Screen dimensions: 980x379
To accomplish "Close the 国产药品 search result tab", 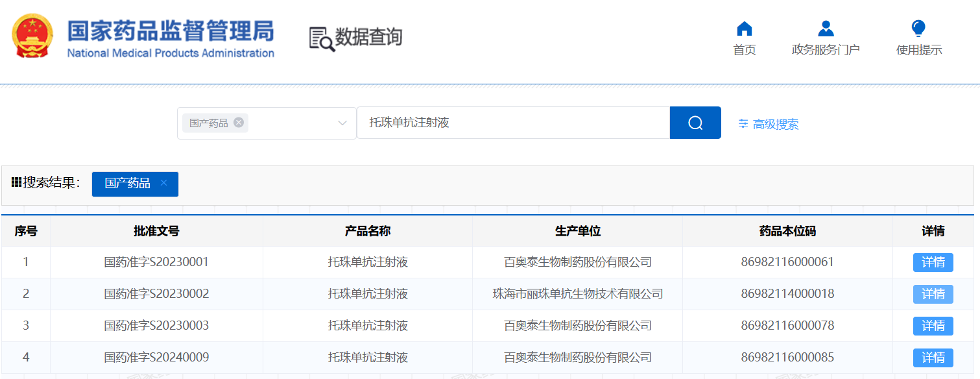I will click(x=163, y=183).
